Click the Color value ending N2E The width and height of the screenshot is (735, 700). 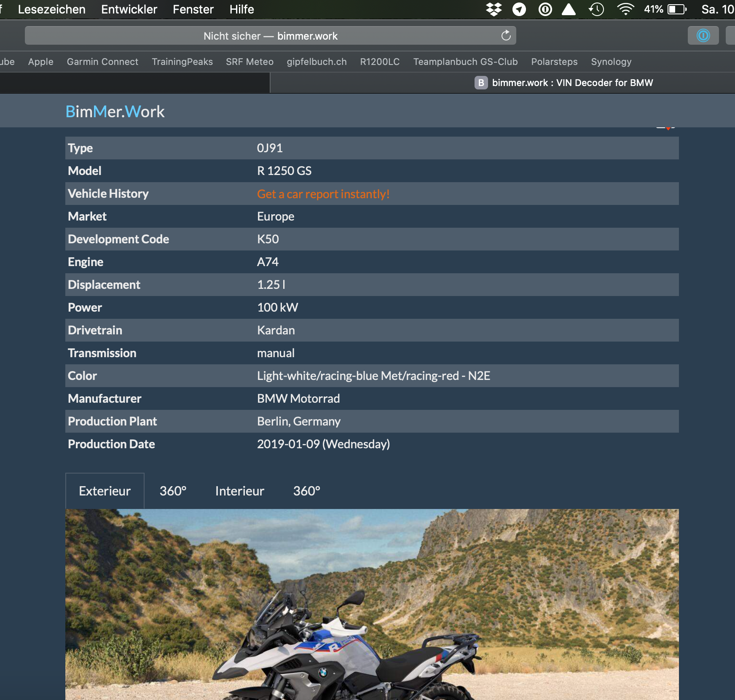(373, 376)
